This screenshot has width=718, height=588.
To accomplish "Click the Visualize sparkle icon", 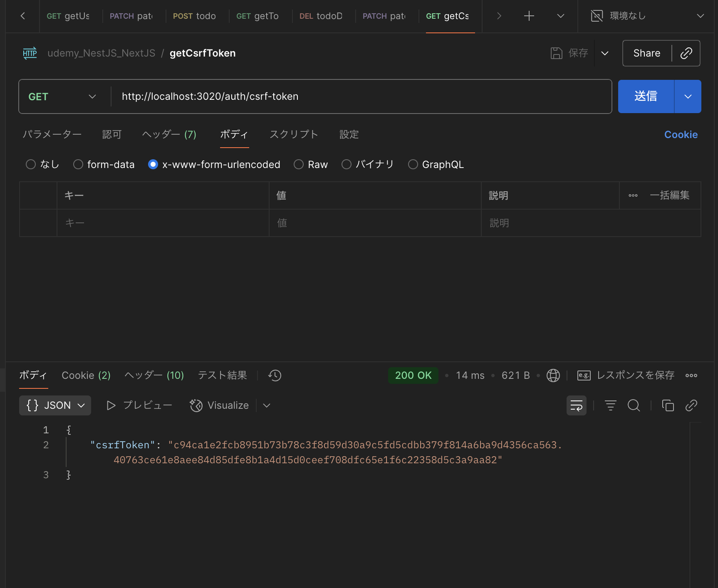I will pos(196,405).
